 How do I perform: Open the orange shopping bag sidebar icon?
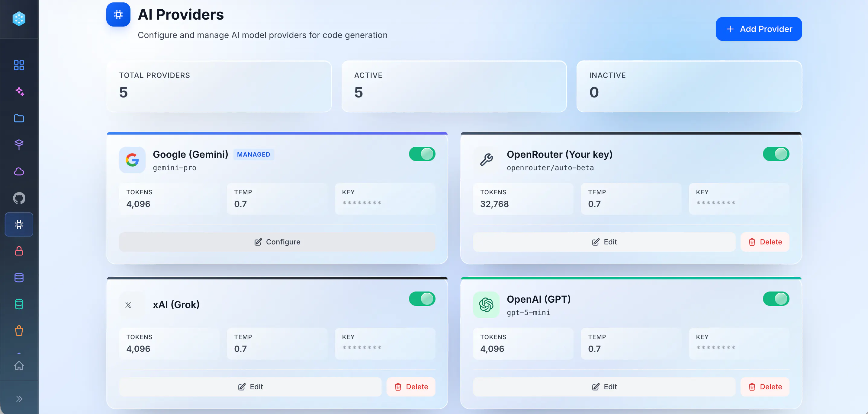pos(19,331)
